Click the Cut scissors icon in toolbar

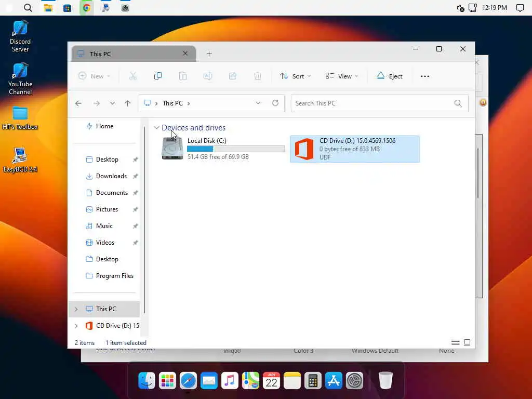click(132, 76)
